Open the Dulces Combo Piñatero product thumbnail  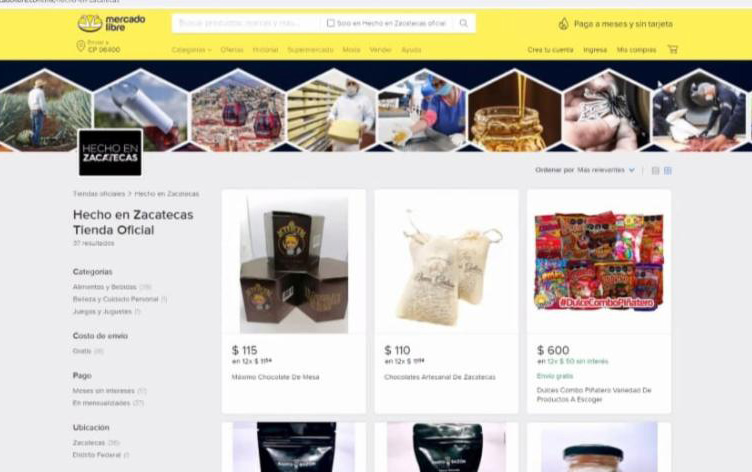pos(599,261)
